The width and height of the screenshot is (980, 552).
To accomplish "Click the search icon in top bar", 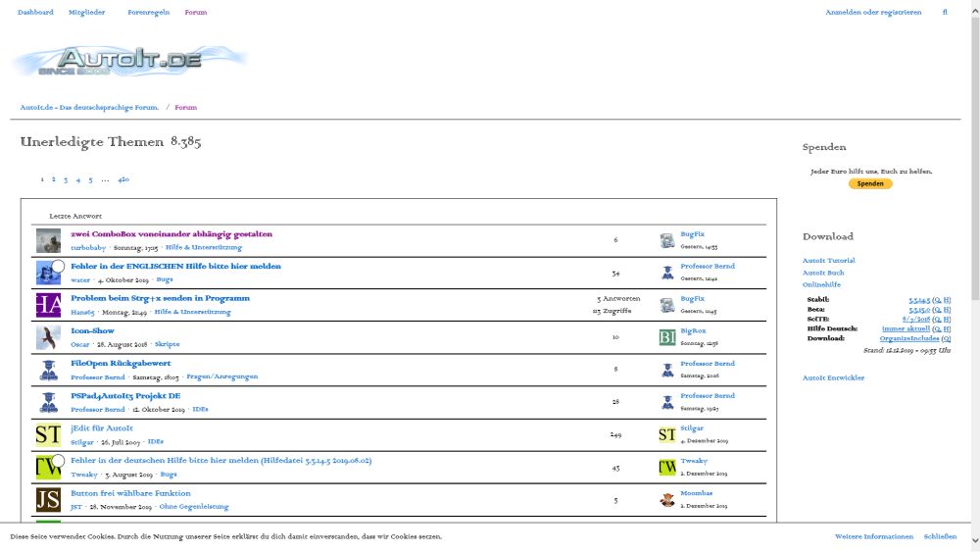I will 945,13.
